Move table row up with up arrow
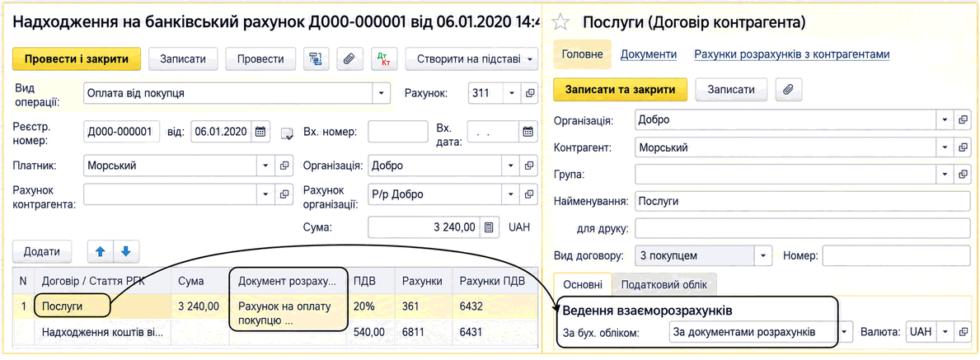This screenshot has height=360, width=980. [x=100, y=251]
